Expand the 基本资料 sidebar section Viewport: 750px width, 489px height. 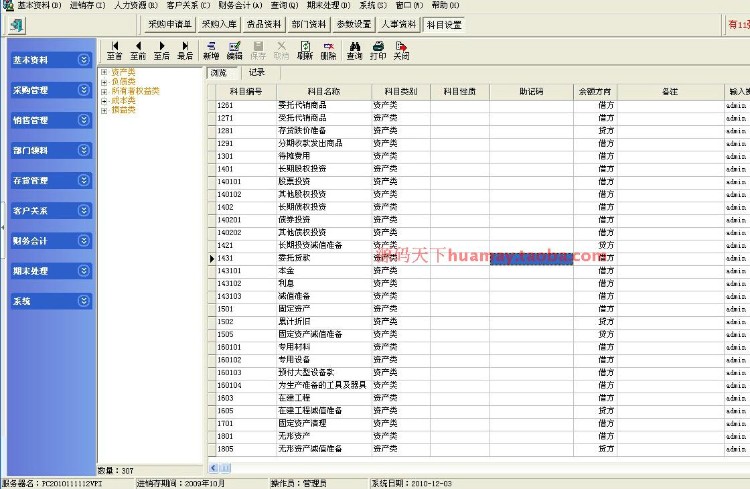click(84, 60)
